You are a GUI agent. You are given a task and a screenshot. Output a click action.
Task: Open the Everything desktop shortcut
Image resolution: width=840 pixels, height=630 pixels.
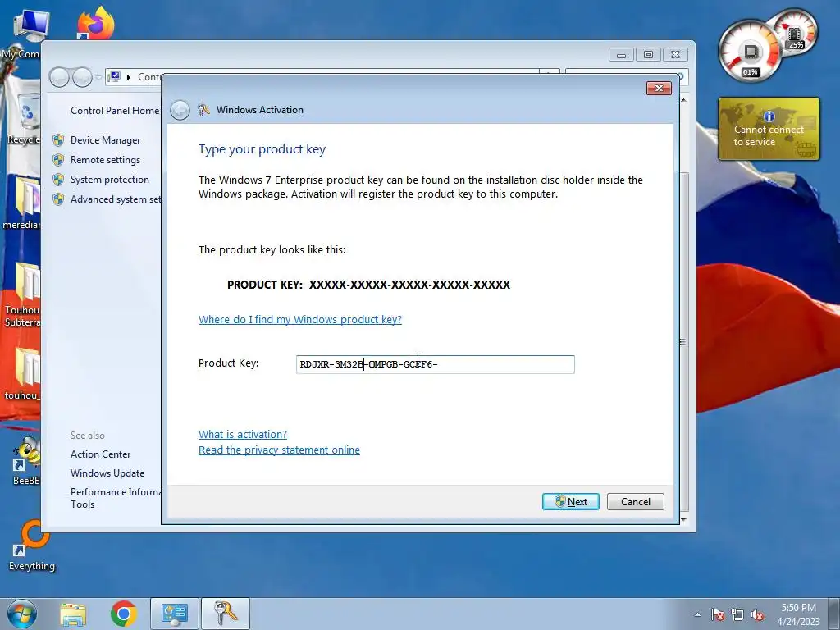pos(32,546)
